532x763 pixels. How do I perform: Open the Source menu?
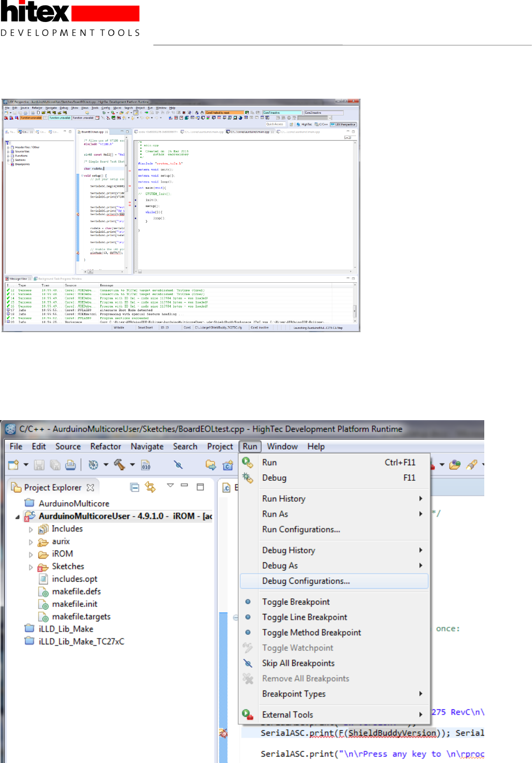tap(68, 446)
